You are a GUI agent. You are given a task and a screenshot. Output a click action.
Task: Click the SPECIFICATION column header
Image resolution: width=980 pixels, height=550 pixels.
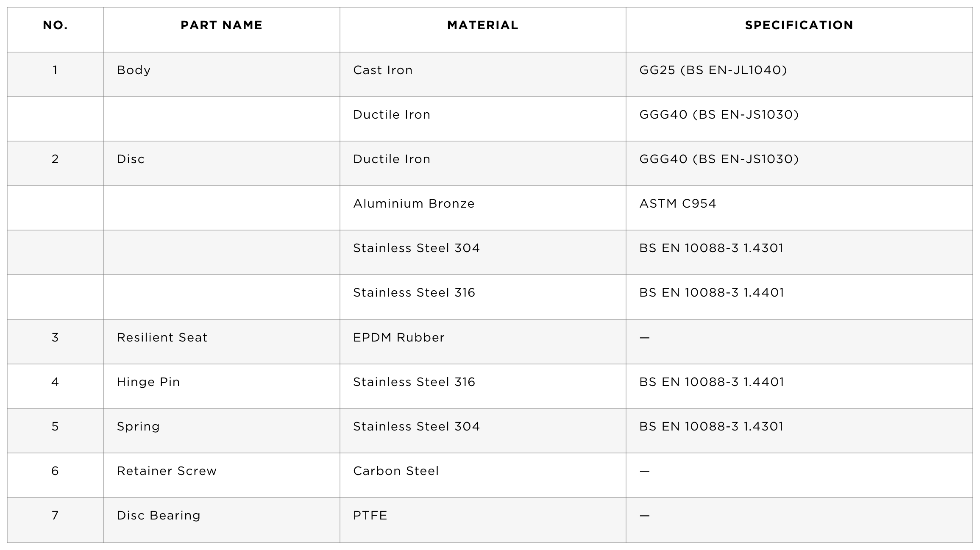[799, 25]
